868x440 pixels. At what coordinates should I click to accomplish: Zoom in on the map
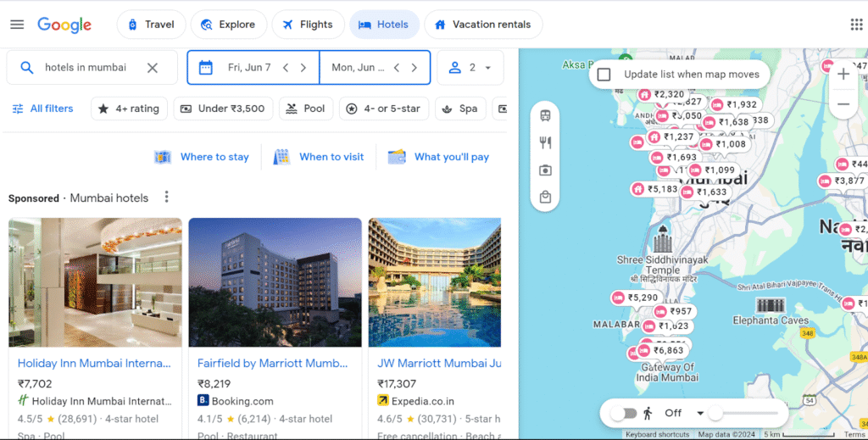click(x=843, y=74)
